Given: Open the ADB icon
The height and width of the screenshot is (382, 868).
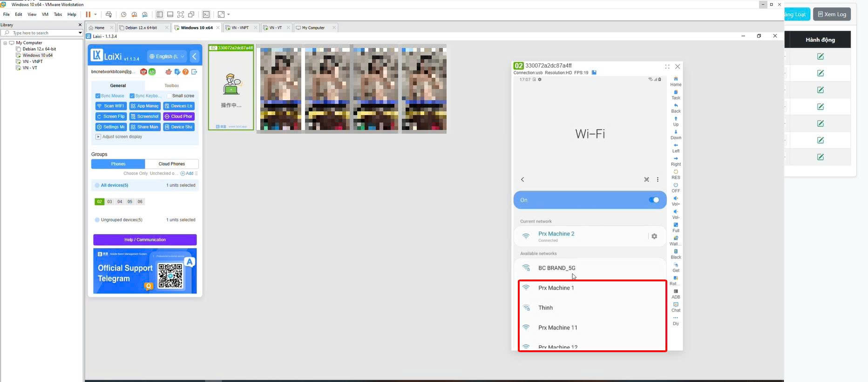Looking at the screenshot, I should [676, 291].
